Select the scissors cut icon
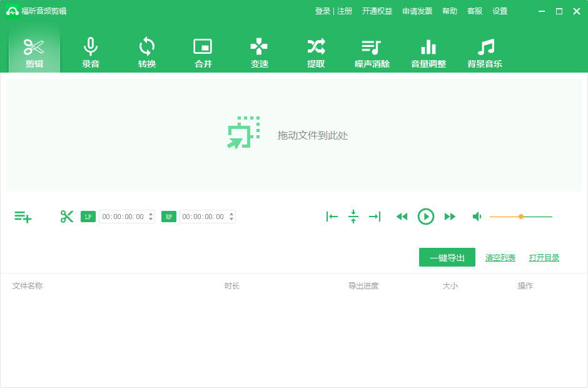Screen dimensions: 588x388 [x=66, y=216]
